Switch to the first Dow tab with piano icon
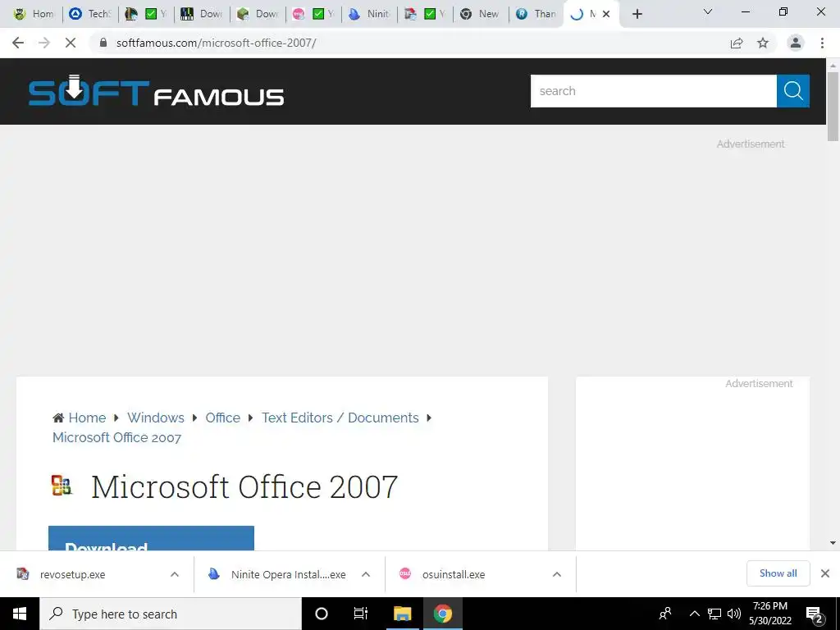The width and height of the screenshot is (840, 630). (202, 14)
